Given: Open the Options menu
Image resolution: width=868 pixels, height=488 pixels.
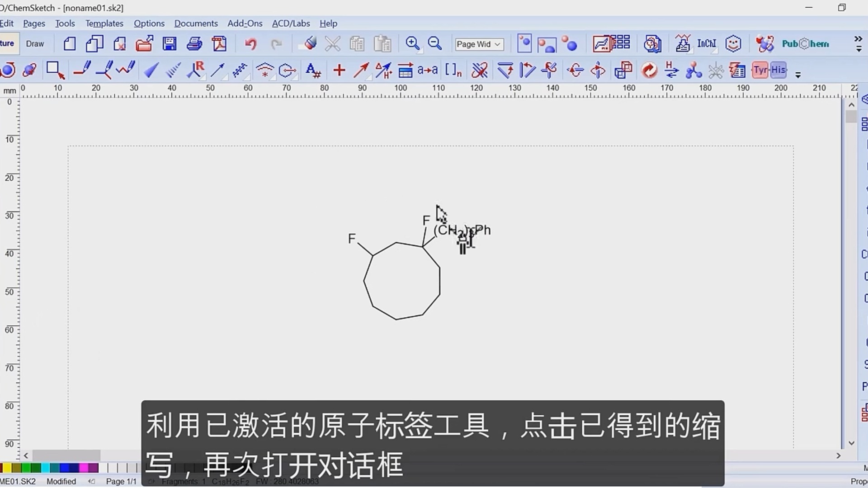Looking at the screenshot, I should point(149,23).
